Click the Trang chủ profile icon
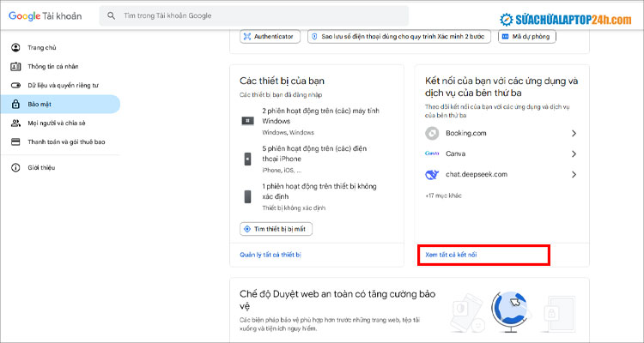This screenshot has width=644, height=343. tap(15, 48)
